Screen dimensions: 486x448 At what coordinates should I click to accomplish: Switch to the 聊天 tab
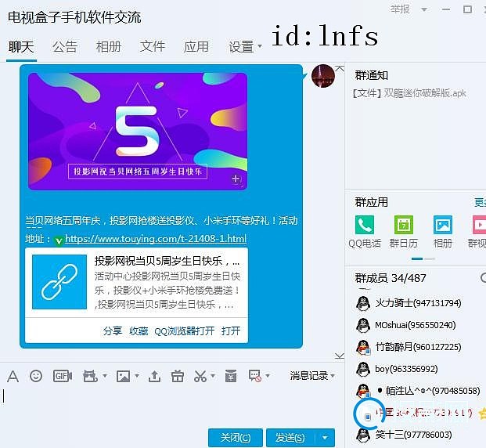click(21, 47)
